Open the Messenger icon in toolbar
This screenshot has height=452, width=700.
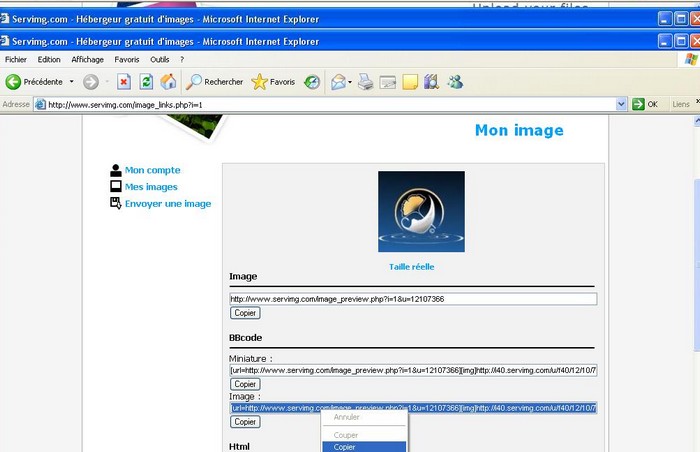[x=455, y=82]
